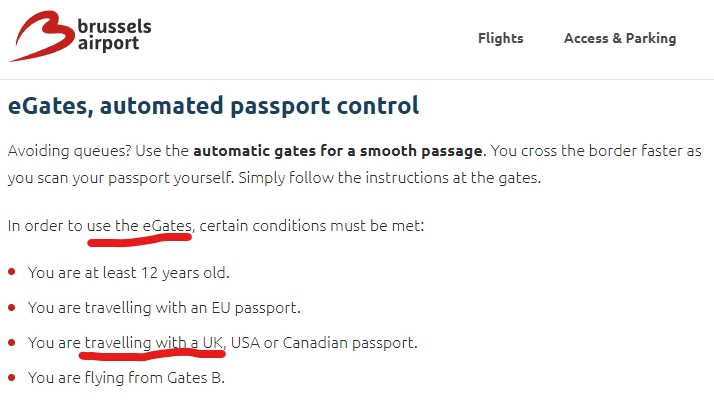The width and height of the screenshot is (714, 415).
Task: Click the 'Avoiding queues?' sentence
Action: pos(70,151)
